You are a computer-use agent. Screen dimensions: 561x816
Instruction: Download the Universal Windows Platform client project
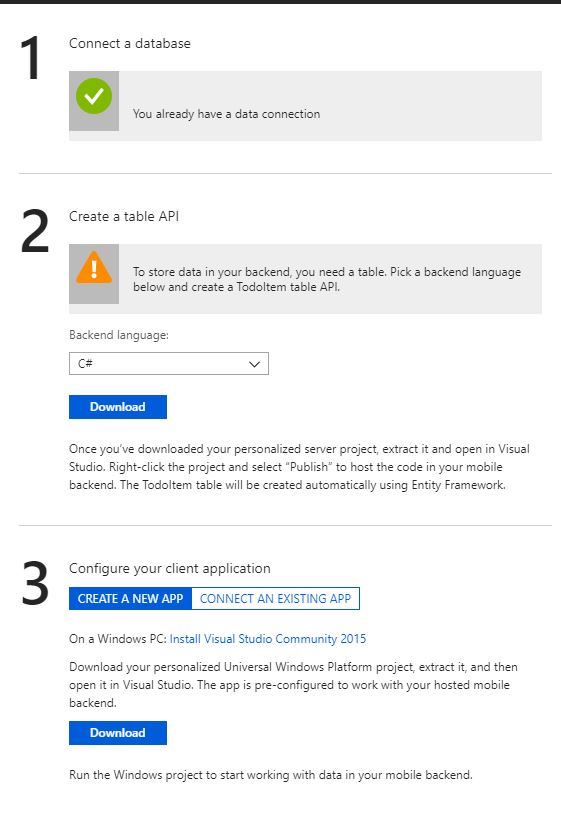[118, 733]
